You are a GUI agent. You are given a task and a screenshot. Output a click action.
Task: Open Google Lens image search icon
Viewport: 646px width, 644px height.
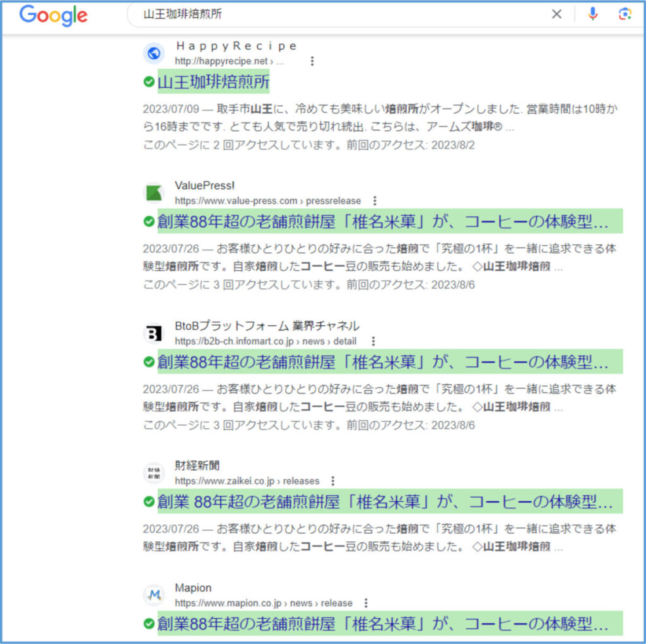coord(625,14)
